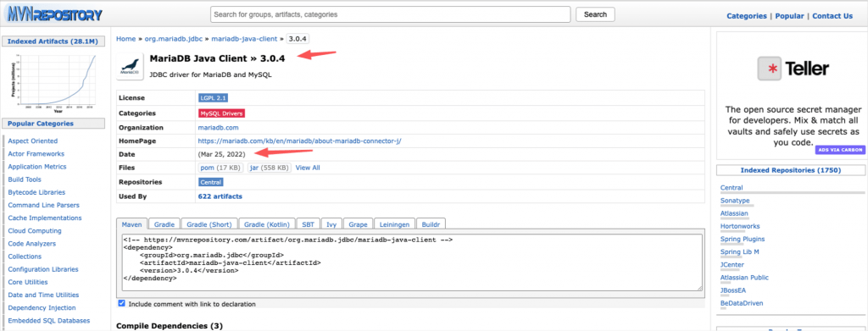Open the Contact Us link

832,16
